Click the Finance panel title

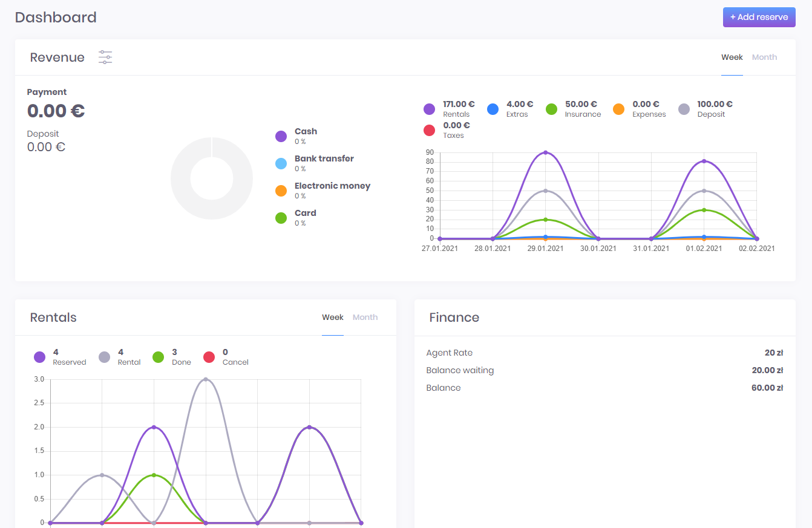[x=454, y=318]
